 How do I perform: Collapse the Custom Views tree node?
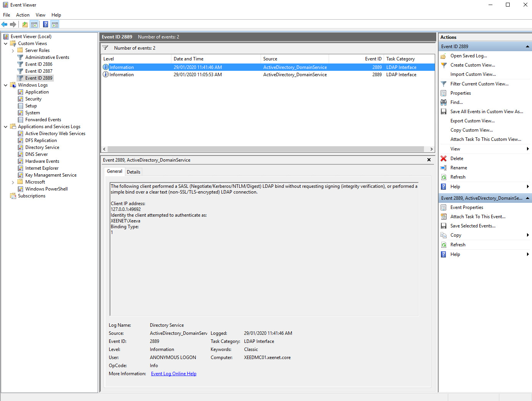click(6, 43)
